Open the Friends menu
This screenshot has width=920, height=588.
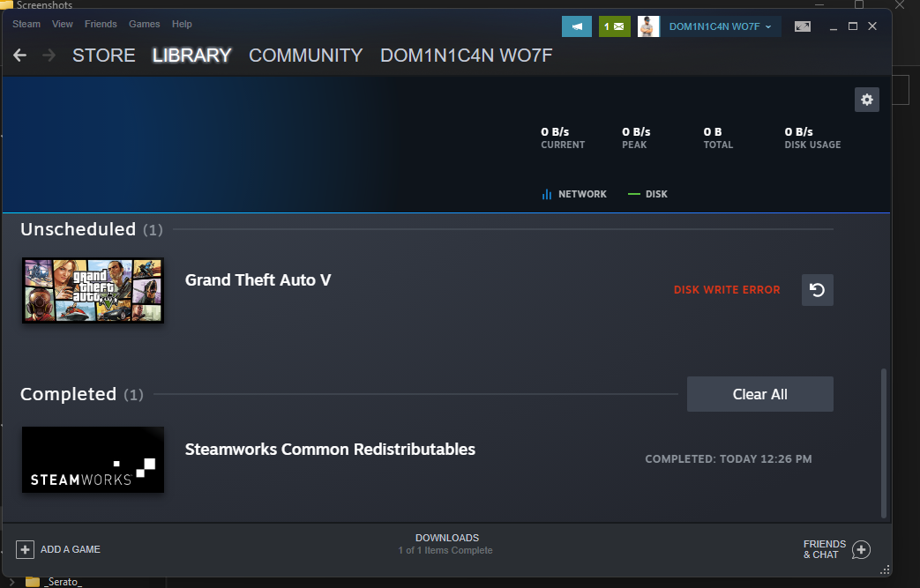click(101, 24)
